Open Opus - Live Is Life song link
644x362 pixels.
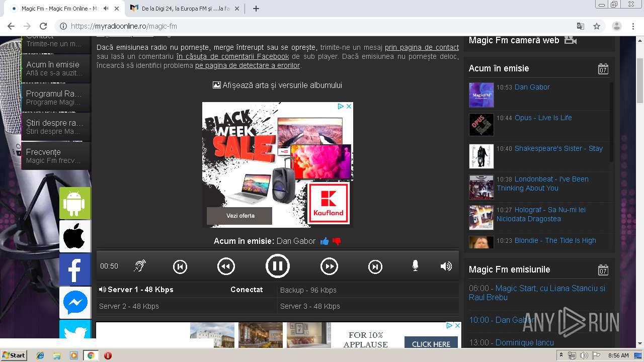(543, 118)
